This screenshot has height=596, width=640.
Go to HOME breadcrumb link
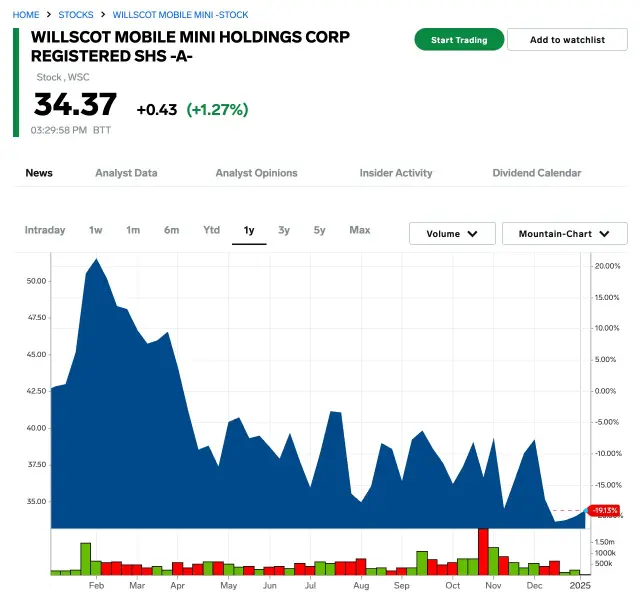26,15
